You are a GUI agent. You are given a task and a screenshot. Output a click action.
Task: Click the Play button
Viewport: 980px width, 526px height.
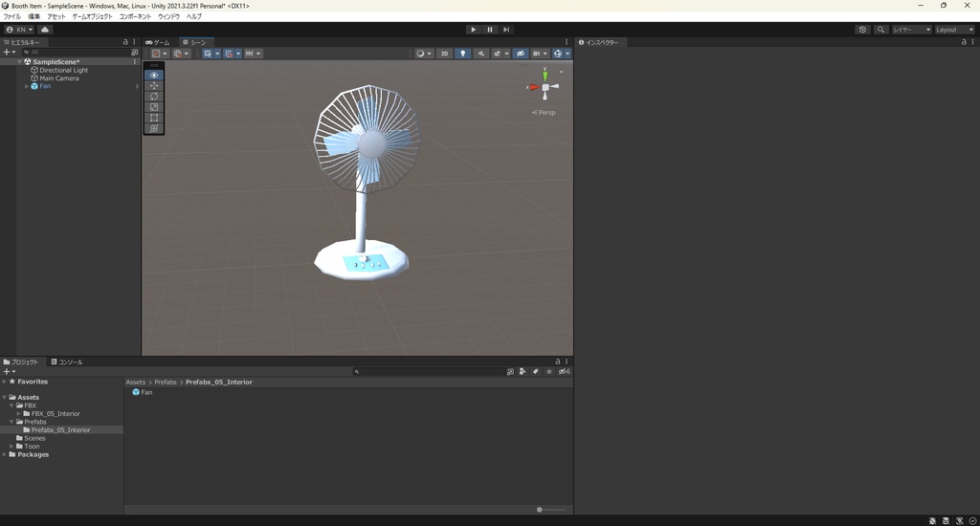[x=473, y=30]
